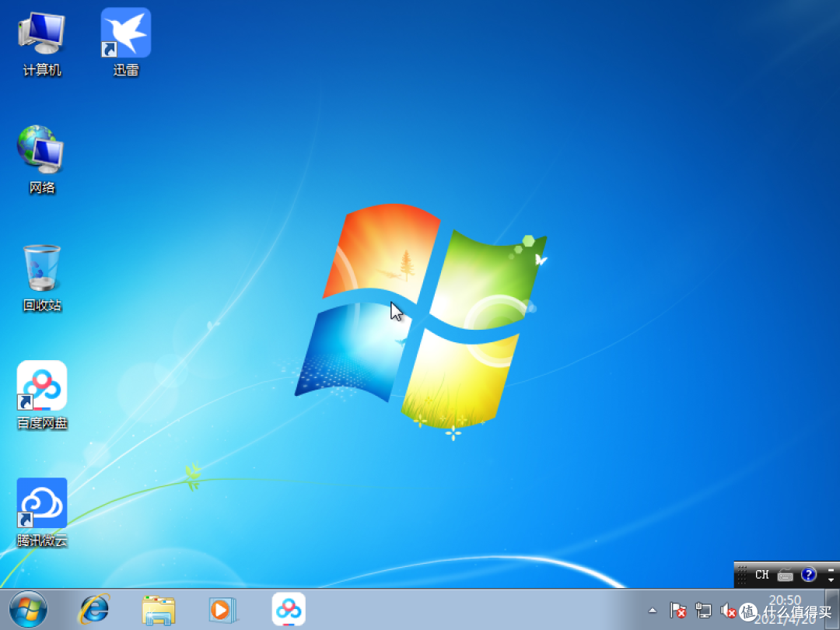Open Action Center flag tray icon
This screenshot has height=630, width=840.
tap(677, 611)
